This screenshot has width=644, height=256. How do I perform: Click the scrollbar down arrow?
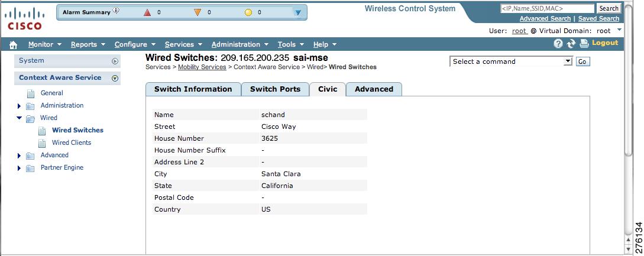click(x=628, y=249)
